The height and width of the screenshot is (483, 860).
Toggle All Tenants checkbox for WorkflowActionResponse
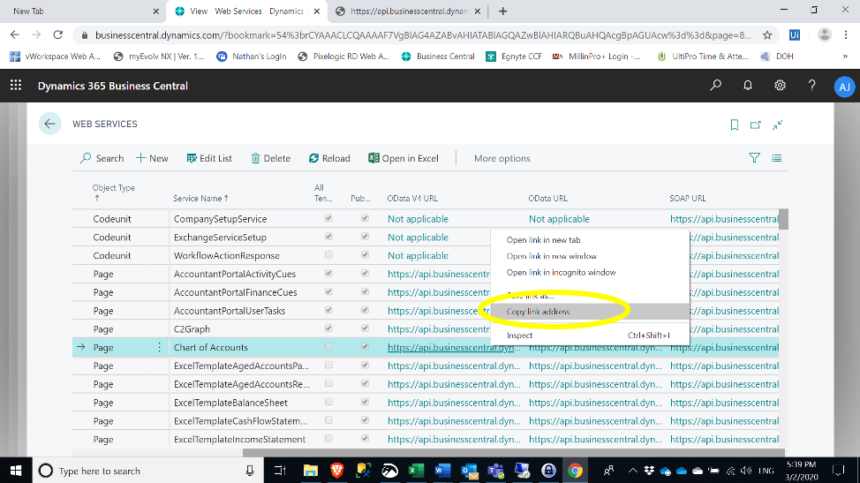tap(329, 255)
